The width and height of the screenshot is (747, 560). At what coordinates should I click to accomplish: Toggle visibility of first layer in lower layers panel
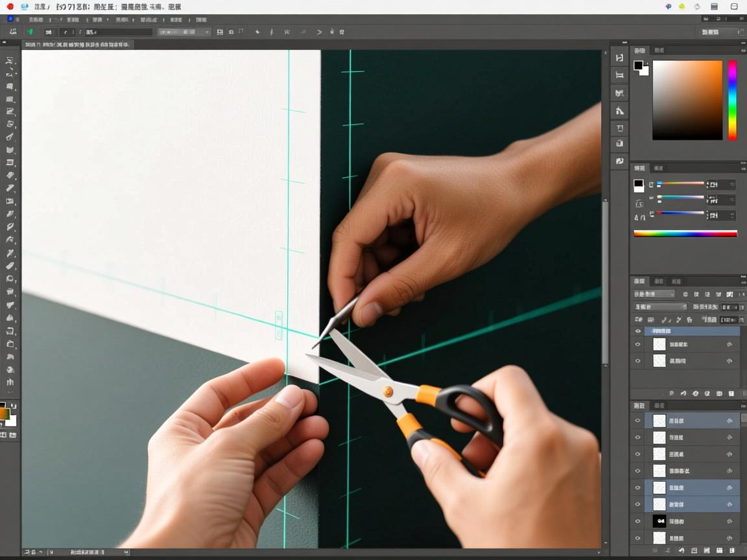click(637, 421)
